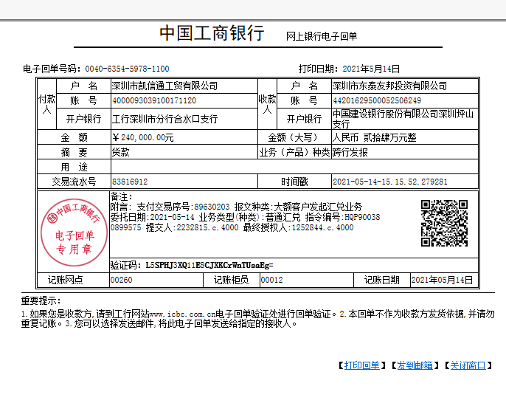The image size is (506, 420).
Task: Click business type 跨行发报
Action: (x=350, y=152)
